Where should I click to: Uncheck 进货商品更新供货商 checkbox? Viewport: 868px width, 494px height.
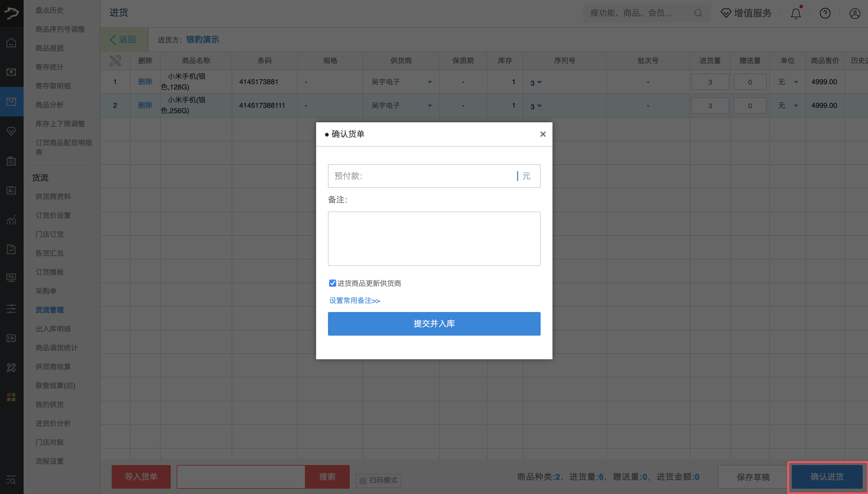[332, 283]
